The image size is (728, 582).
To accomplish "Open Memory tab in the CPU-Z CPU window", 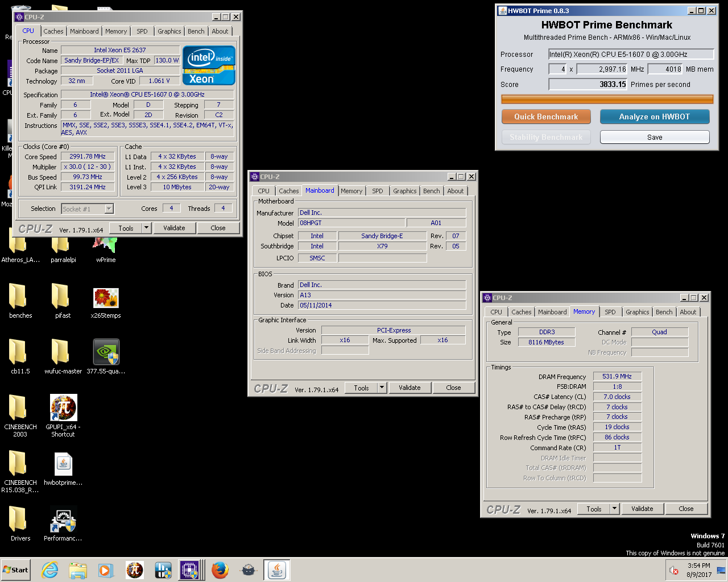I will [x=116, y=31].
